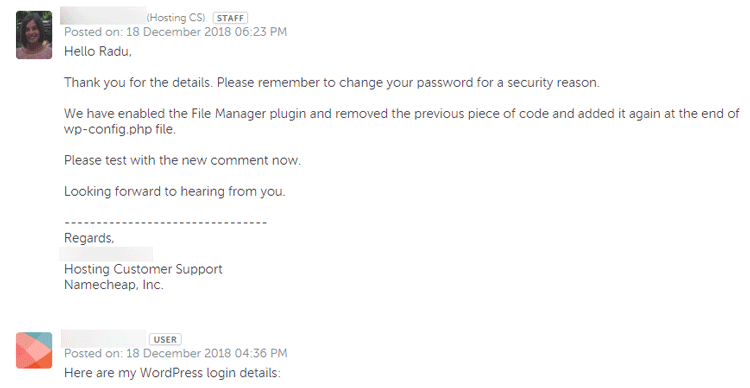This screenshot has height=388, width=750.
Task: Click the blurred staff name at top
Action: 103,16
